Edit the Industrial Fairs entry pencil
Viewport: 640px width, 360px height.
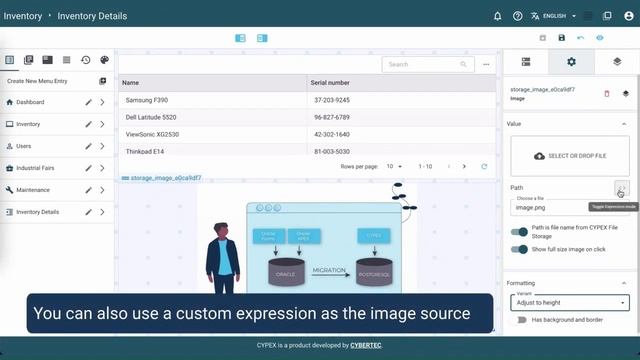point(88,168)
